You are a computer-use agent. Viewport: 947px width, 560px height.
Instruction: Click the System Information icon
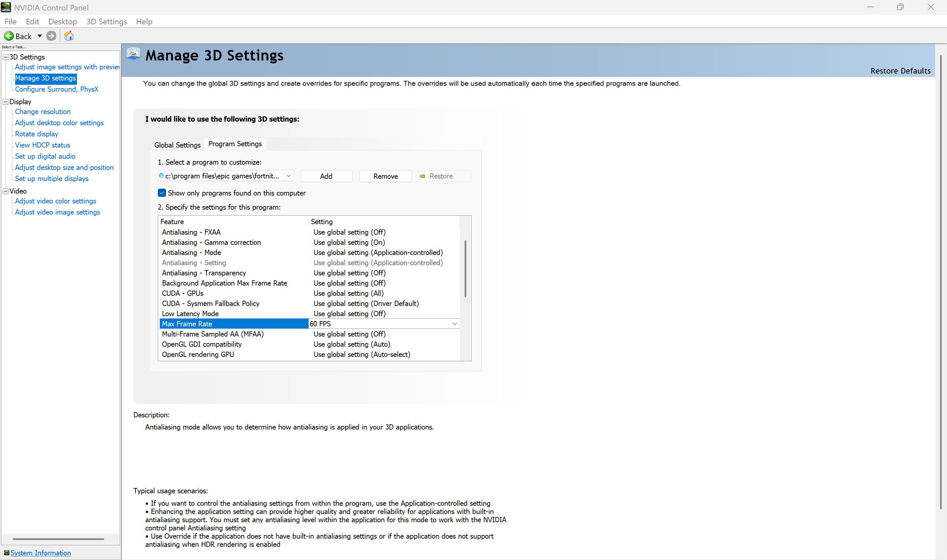(7, 553)
